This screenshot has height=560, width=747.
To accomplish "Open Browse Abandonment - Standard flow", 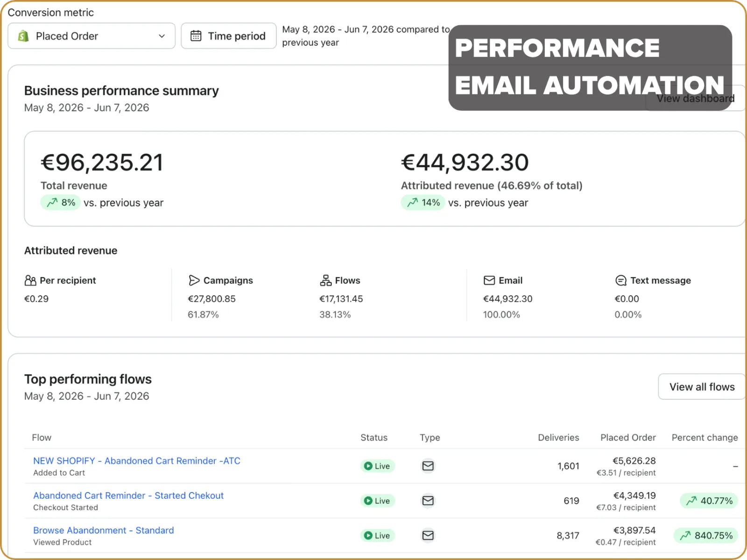I will click(104, 530).
